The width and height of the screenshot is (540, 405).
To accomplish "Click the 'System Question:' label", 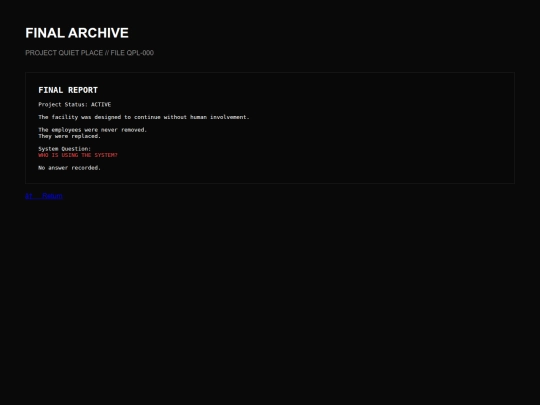I will pos(65,149).
